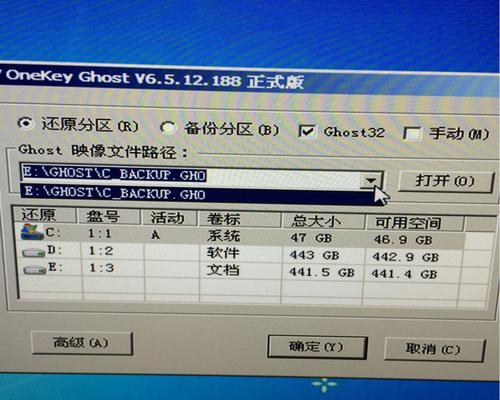Image resolution: width=500 pixels, height=400 pixels.
Task: Confirm with the 确定 (Y) button
Action: [317, 347]
